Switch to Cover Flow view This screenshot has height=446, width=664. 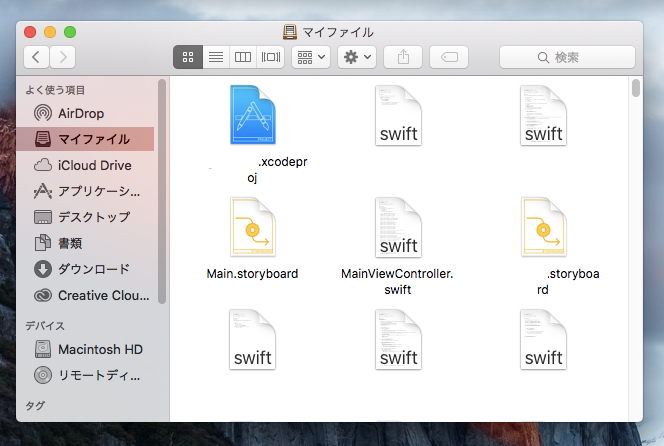coord(271,57)
